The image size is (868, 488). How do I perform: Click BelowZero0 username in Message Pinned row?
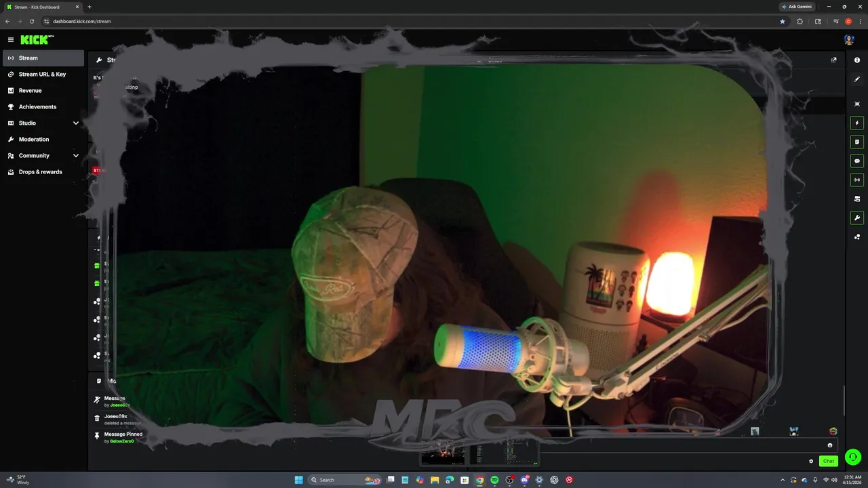pos(122,441)
